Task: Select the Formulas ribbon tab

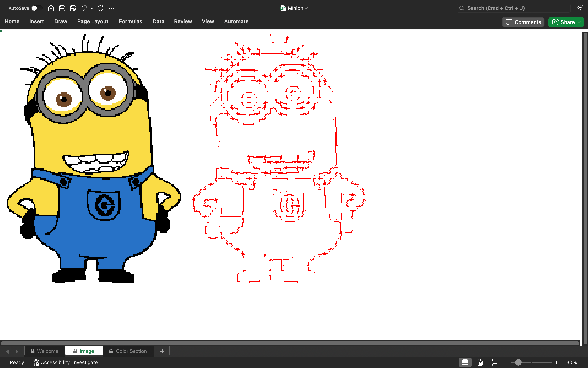Action: 130,21
